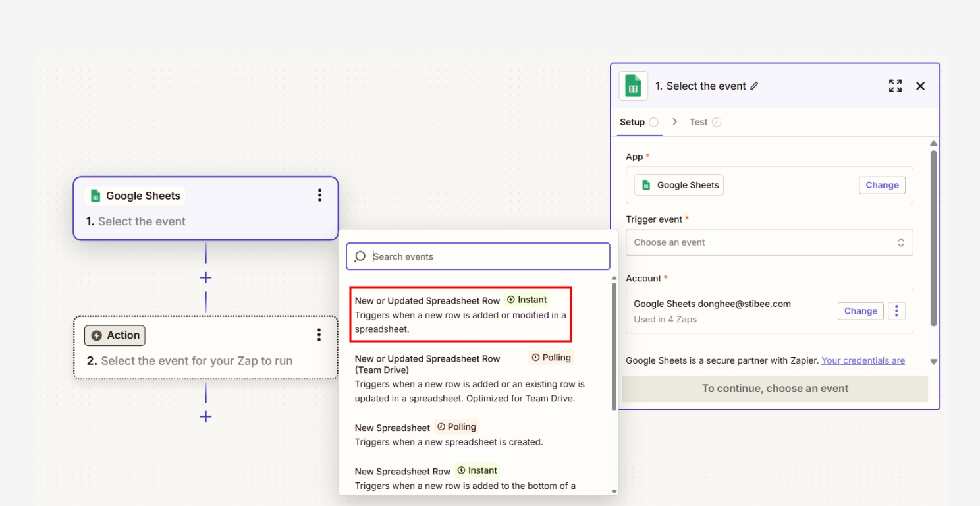
Task: Open the three-dot menu on Action step
Action: (x=319, y=335)
